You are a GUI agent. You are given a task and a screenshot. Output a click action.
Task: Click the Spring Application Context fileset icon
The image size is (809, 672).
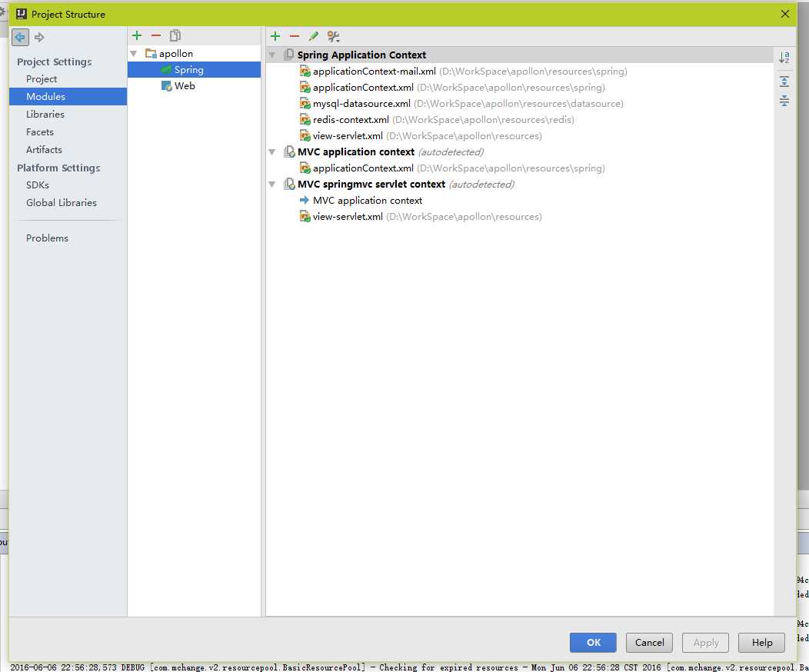point(289,54)
